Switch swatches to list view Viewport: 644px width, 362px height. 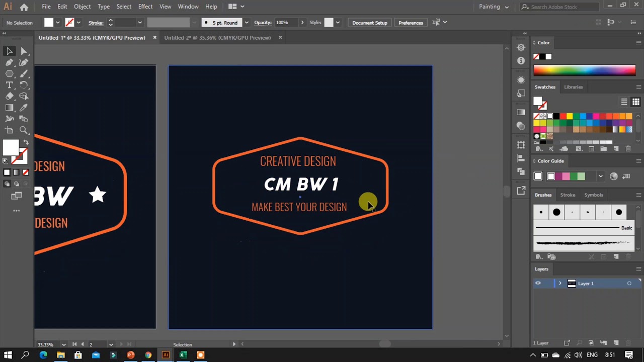tap(624, 102)
